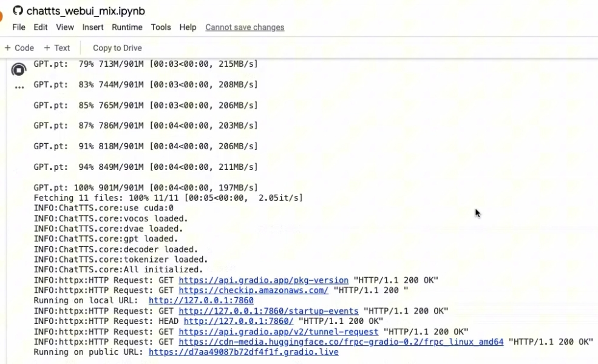Click the Colab logo at top left
Image resolution: width=598 pixels, height=364 pixels.
[2, 13]
